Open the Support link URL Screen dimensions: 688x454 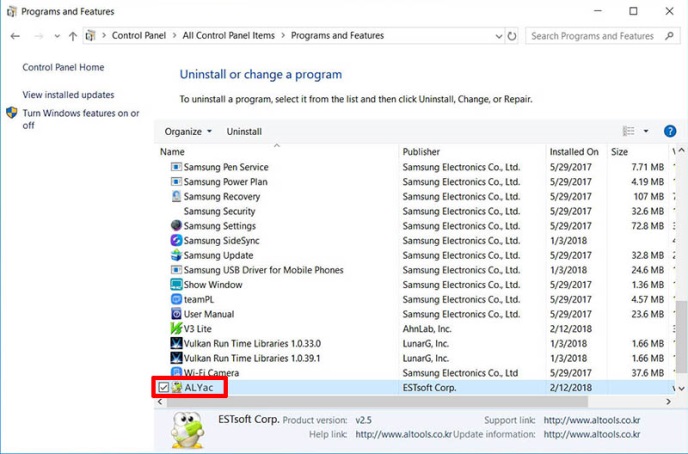[591, 420]
